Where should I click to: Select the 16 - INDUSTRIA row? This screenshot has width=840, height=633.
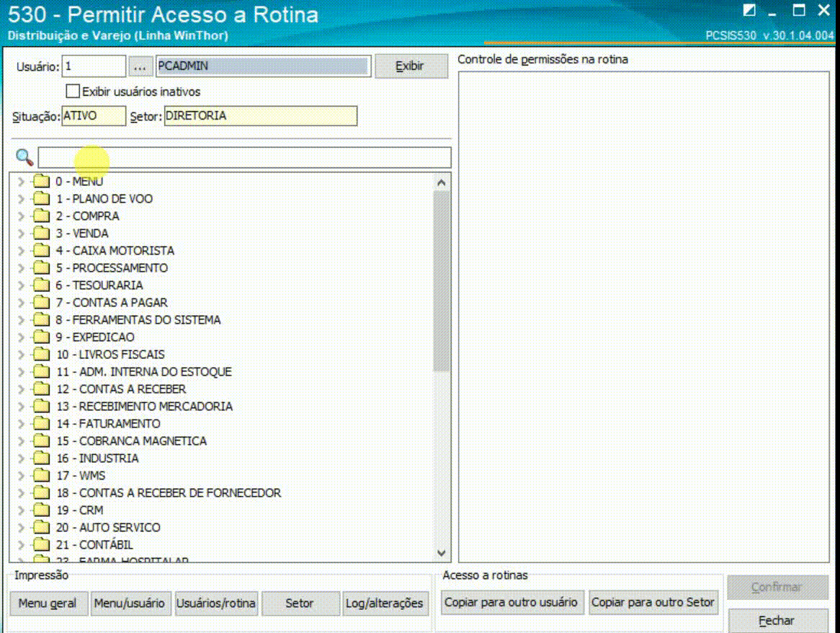(x=97, y=459)
